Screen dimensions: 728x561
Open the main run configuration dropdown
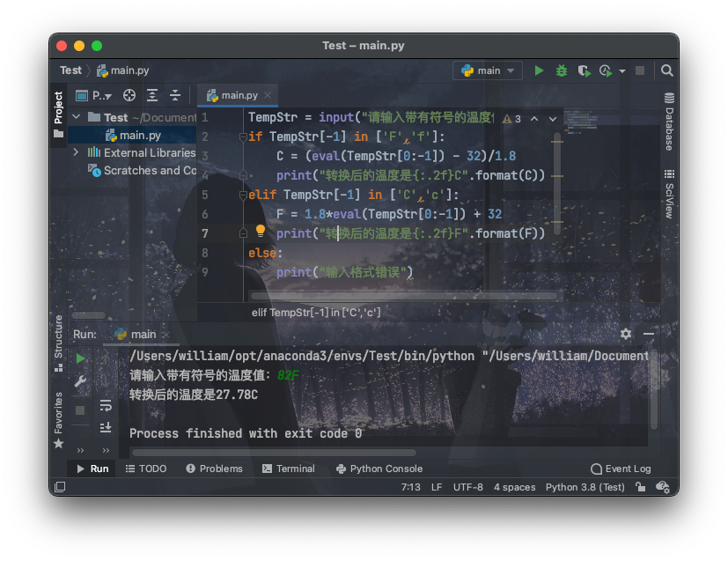click(488, 70)
